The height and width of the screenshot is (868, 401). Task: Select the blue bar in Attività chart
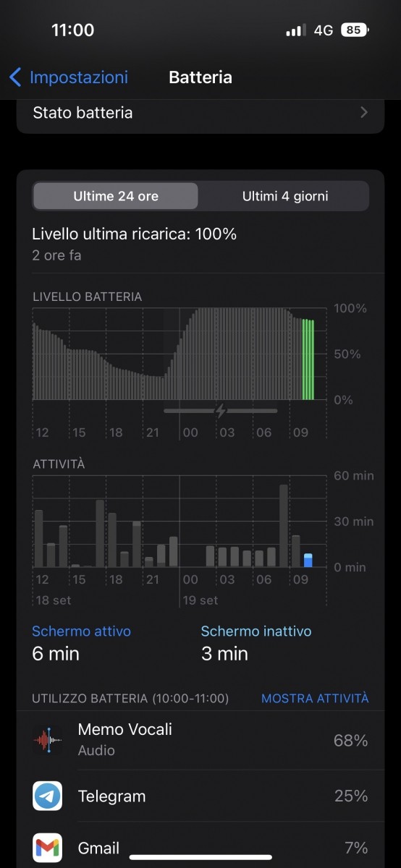pyautogui.click(x=308, y=560)
